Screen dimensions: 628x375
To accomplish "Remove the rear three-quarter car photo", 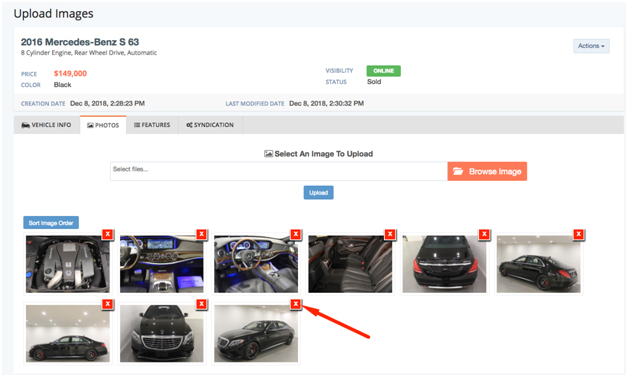I will tap(578, 234).
